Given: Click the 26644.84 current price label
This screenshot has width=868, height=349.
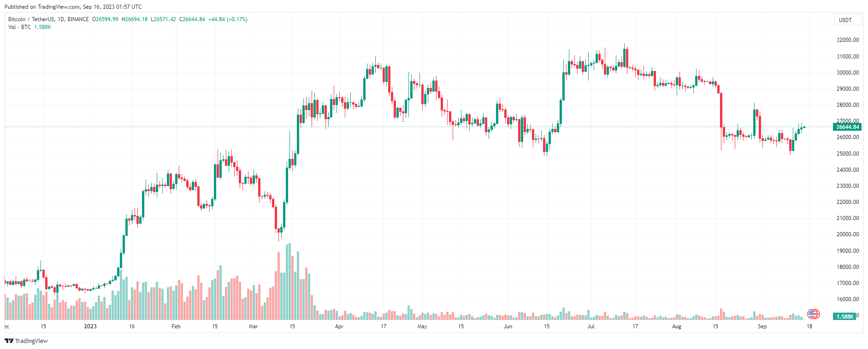Looking at the screenshot, I should (847, 127).
